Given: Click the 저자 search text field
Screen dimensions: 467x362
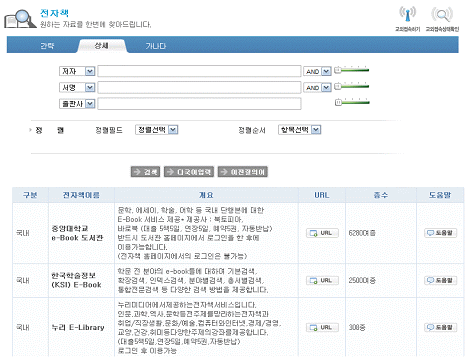Looking at the screenshot, I should [x=199, y=71].
